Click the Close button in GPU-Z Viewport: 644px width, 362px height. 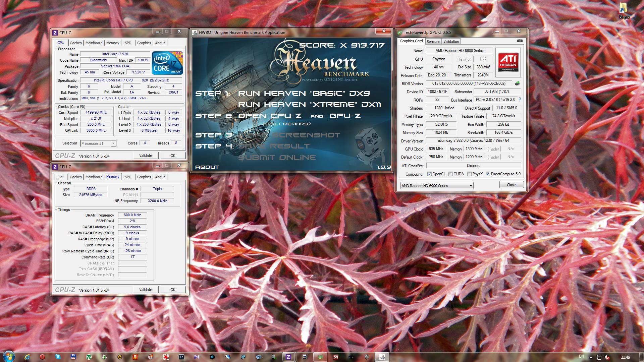click(511, 185)
